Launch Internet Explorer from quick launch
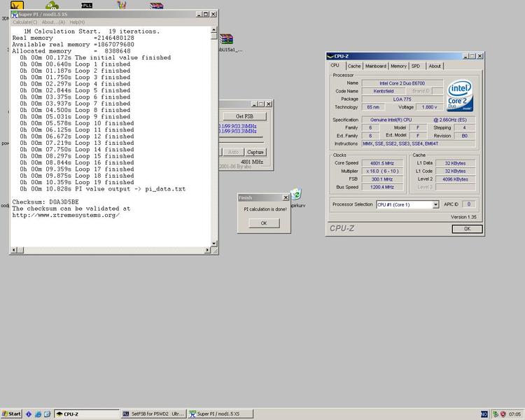The image size is (525, 420). (x=38, y=414)
